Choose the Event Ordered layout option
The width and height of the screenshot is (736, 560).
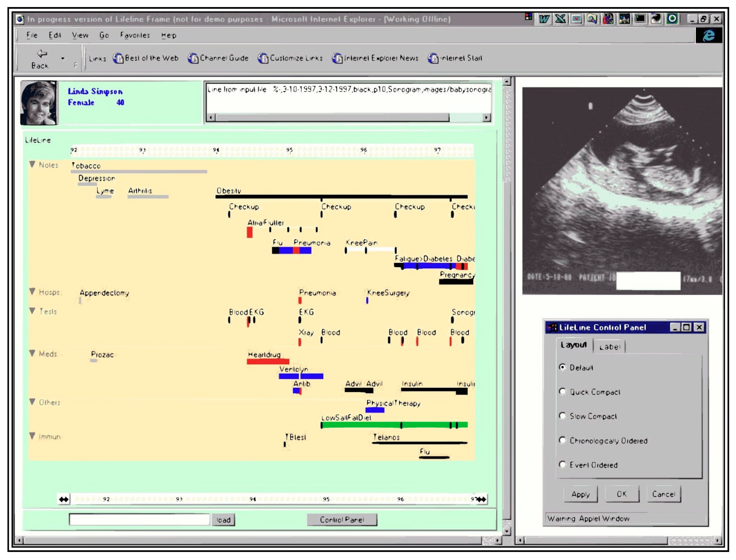click(x=562, y=464)
